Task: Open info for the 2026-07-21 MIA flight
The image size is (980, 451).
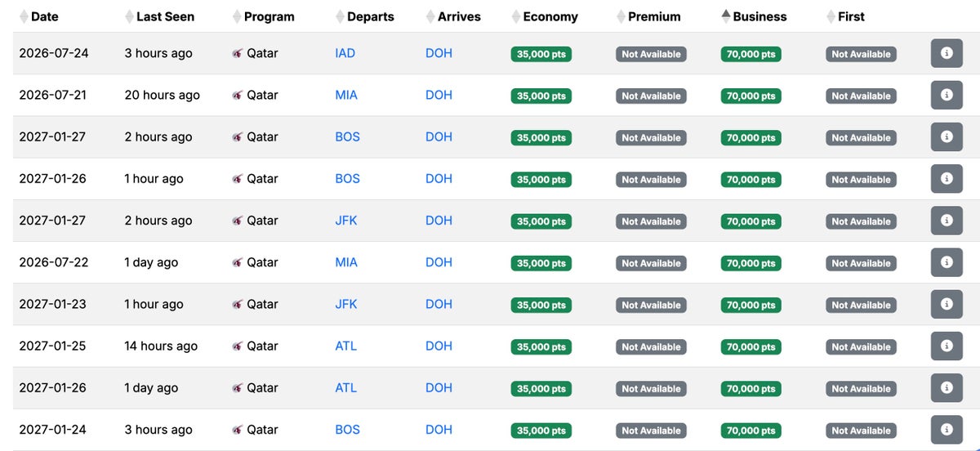Action: (947, 95)
